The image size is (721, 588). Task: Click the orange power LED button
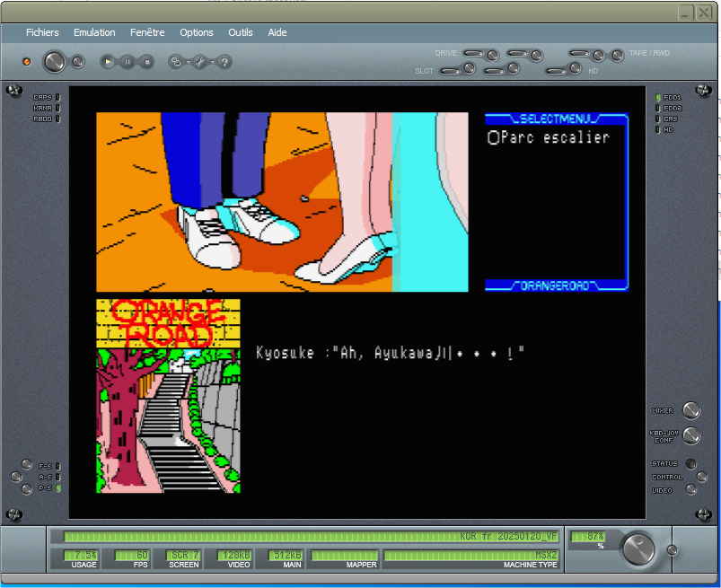click(27, 62)
